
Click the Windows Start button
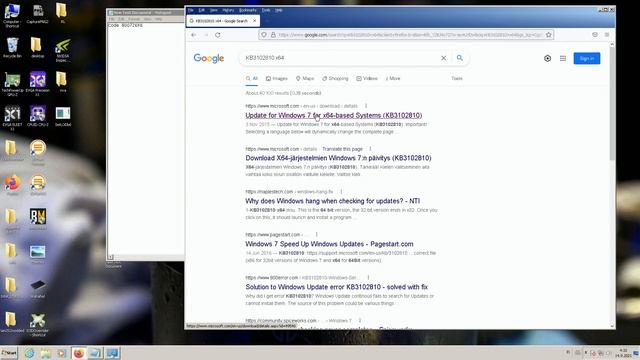coord(9,353)
